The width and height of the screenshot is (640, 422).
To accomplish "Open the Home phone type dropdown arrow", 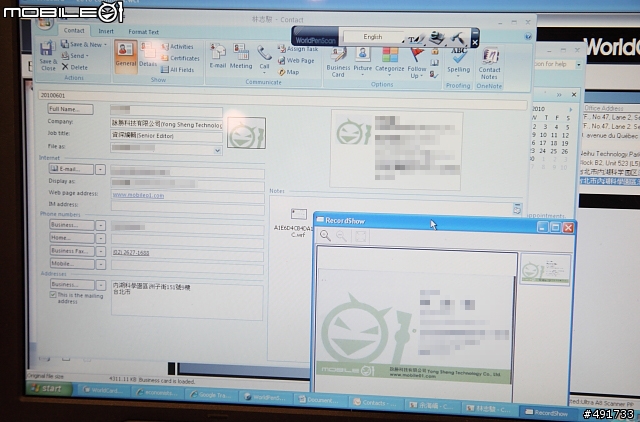I will pyautogui.click(x=100, y=238).
